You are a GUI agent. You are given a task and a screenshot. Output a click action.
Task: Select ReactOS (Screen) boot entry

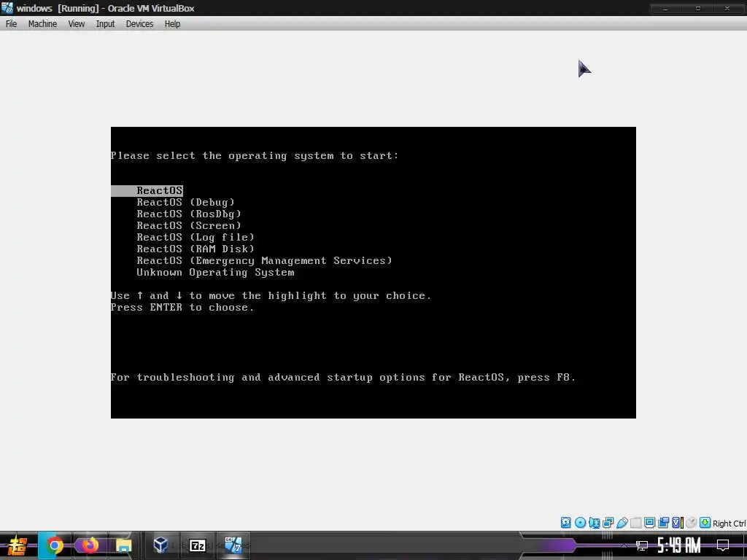[189, 226]
